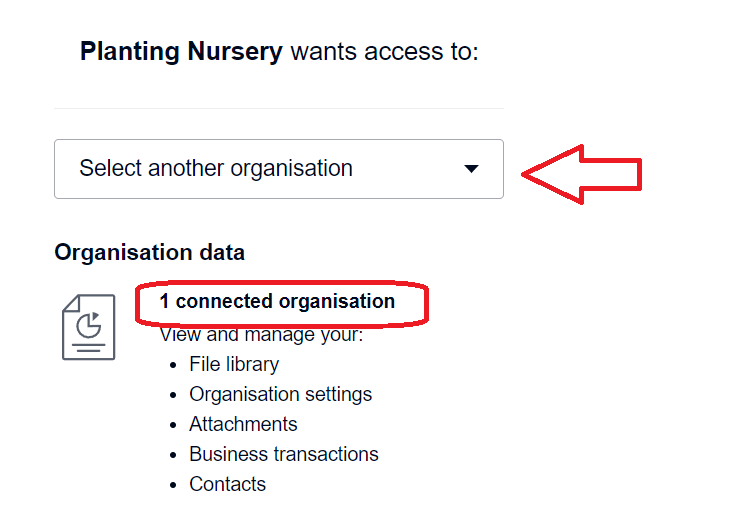Click the "View and manage your:" text
This screenshot has height=512, width=751.
click(261, 335)
